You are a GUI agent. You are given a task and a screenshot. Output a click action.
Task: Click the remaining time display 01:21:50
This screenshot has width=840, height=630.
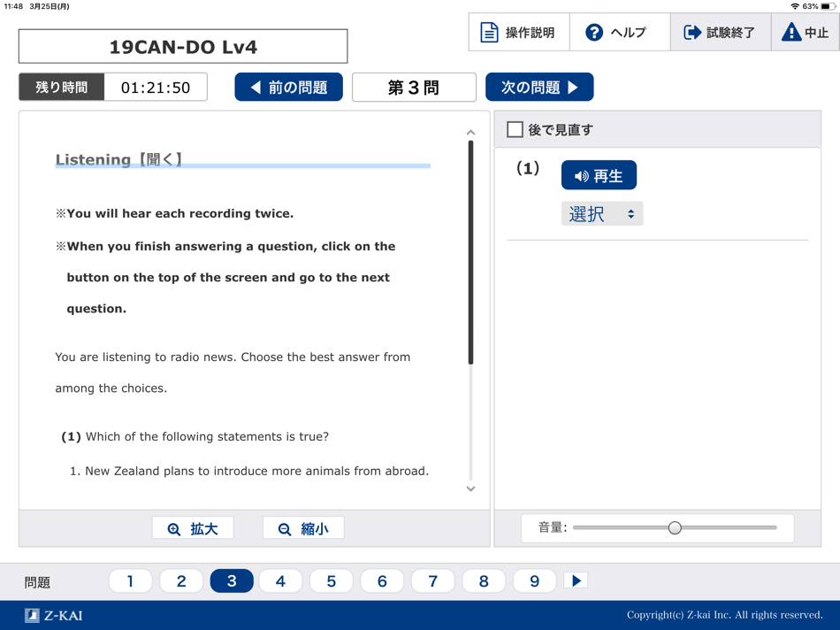tap(156, 88)
